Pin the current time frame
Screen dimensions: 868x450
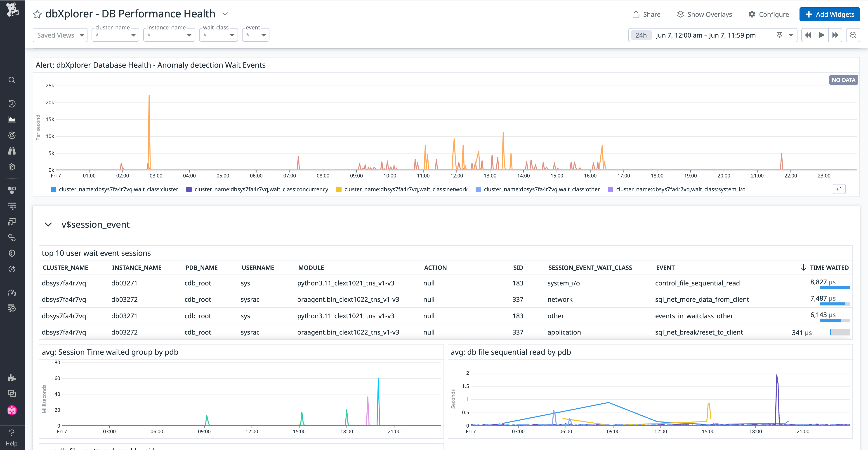tap(780, 35)
